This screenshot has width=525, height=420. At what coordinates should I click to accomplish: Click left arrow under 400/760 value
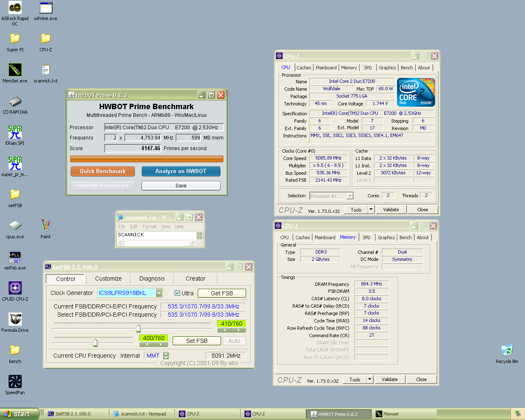pyautogui.click(x=146, y=344)
